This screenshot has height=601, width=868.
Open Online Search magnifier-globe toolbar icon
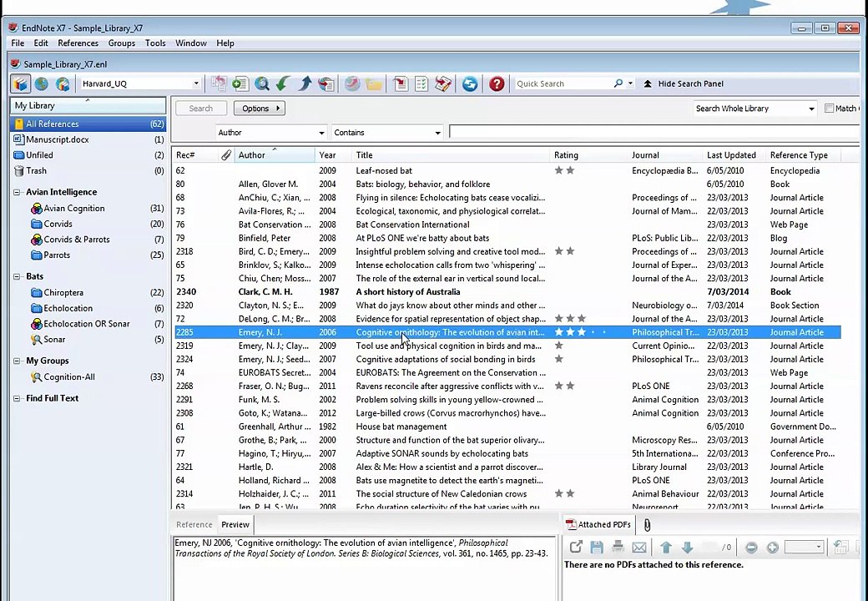(262, 83)
